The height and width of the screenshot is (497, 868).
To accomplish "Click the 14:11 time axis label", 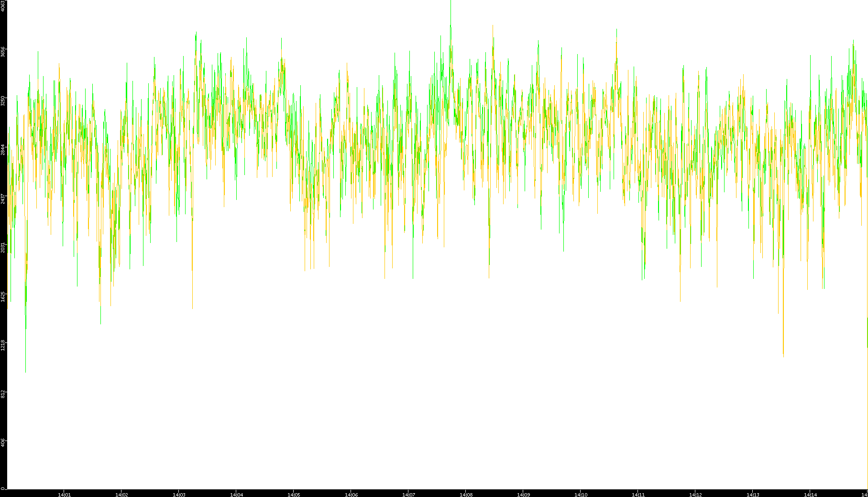I will [638, 495].
